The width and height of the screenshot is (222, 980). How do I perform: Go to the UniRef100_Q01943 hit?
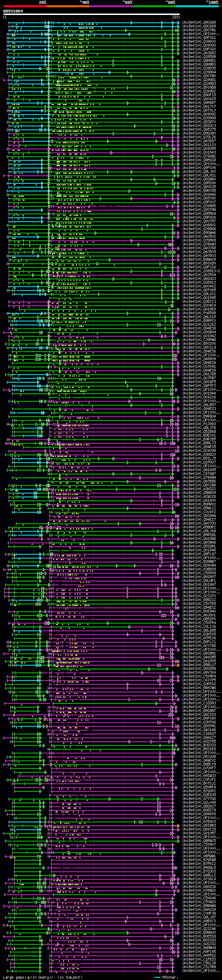pyautogui.click(x=199, y=152)
